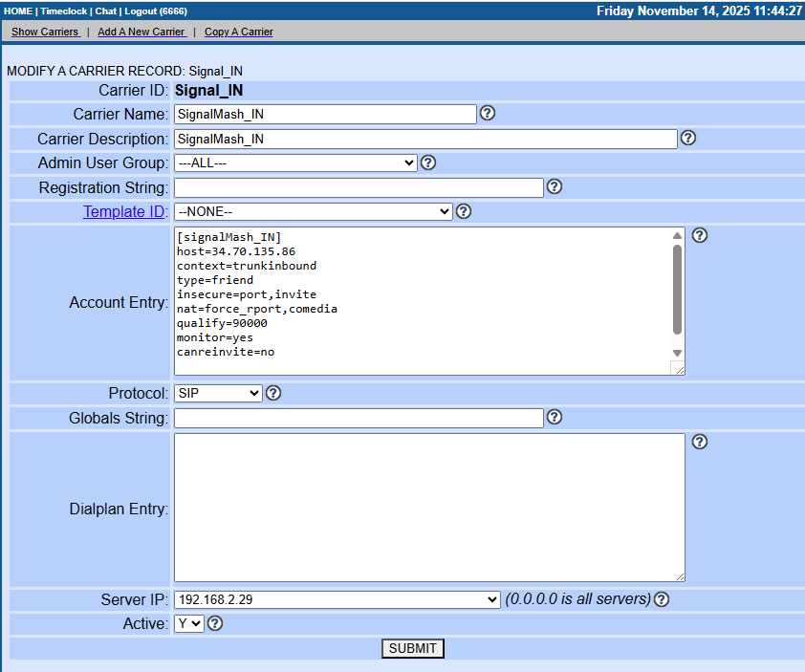Open the Protocol help icon
This screenshot has height=672, width=805.
(273, 393)
